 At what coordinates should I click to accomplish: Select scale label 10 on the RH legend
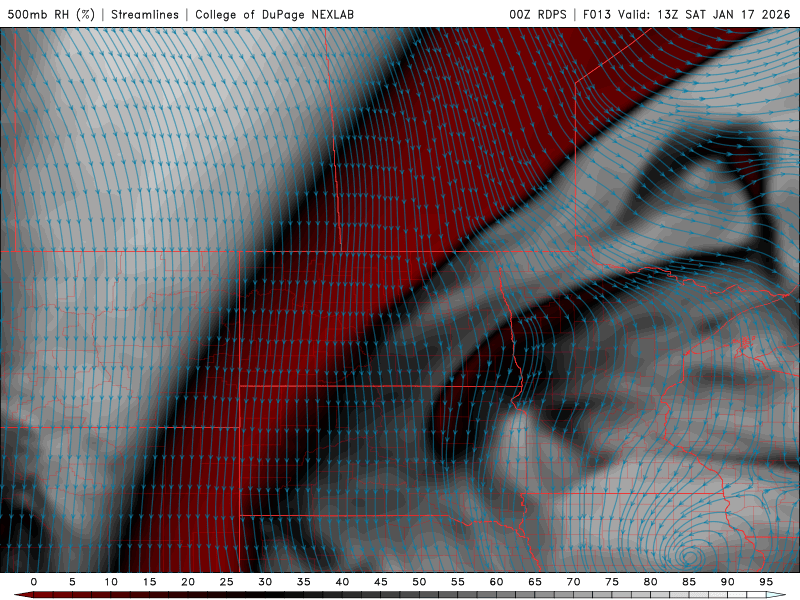pos(111,582)
